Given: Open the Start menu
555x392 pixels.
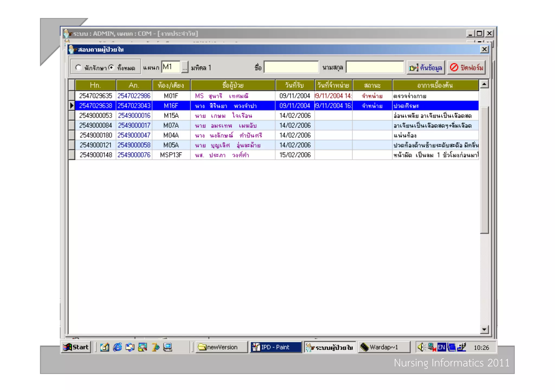Looking at the screenshot, I should [x=76, y=347].
